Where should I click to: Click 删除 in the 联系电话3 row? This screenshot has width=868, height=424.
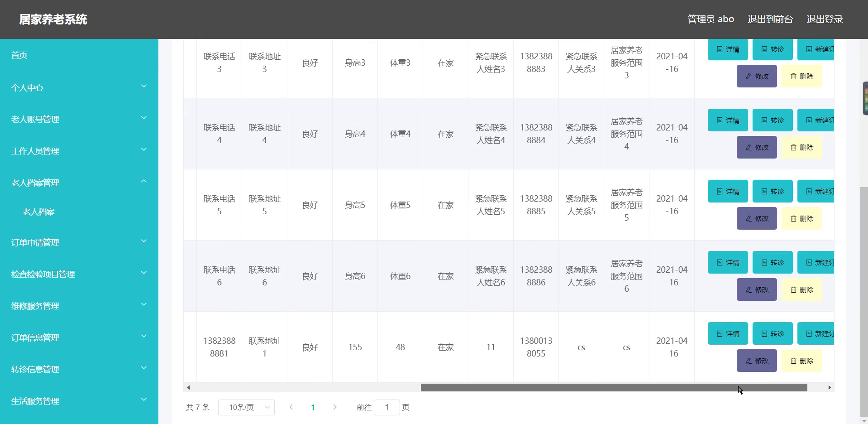click(801, 76)
